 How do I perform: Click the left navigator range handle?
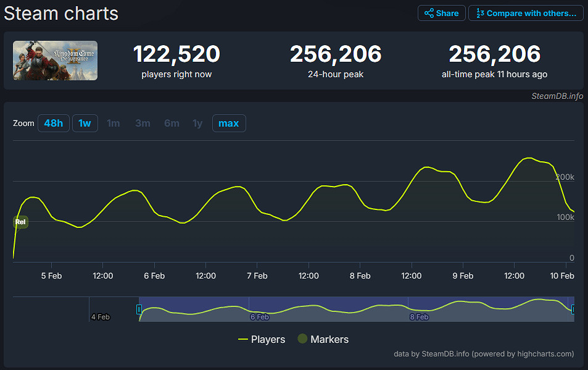pos(139,309)
